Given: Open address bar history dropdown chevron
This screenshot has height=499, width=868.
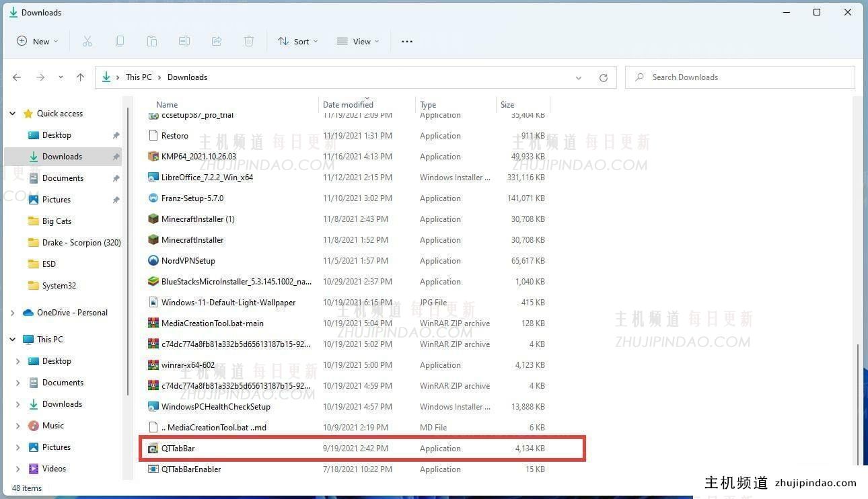Looking at the screenshot, I should [579, 77].
